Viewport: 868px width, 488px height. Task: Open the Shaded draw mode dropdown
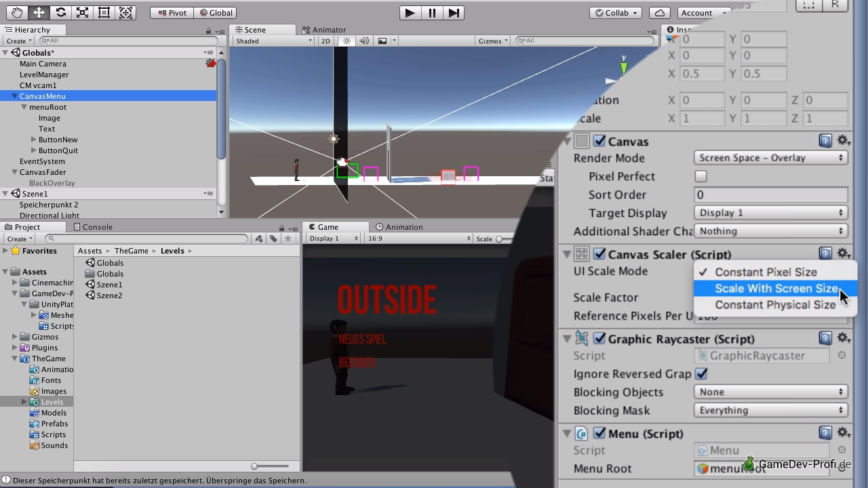click(273, 41)
